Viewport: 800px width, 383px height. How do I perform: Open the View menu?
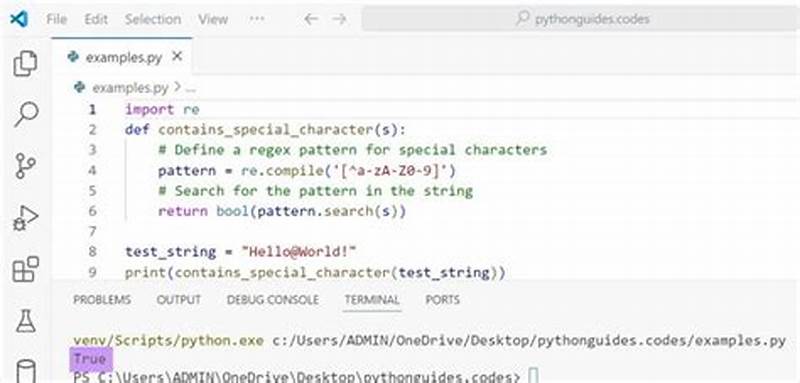pyautogui.click(x=213, y=19)
